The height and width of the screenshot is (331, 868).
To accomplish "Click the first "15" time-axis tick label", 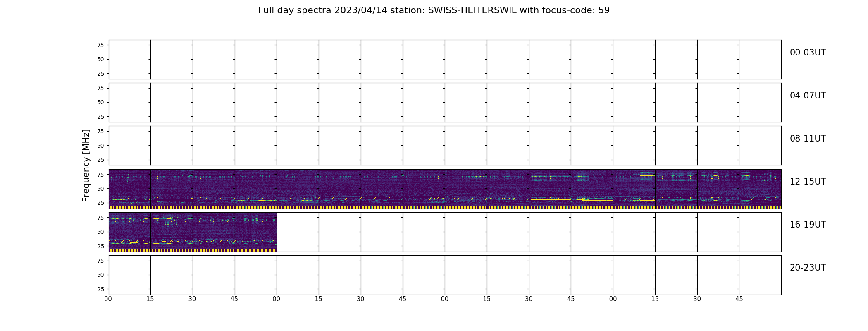I will pos(150,299).
